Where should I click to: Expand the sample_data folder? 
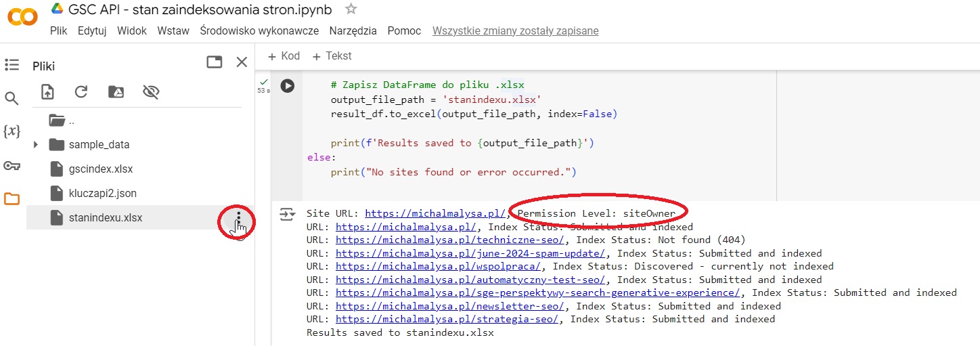coord(36,144)
